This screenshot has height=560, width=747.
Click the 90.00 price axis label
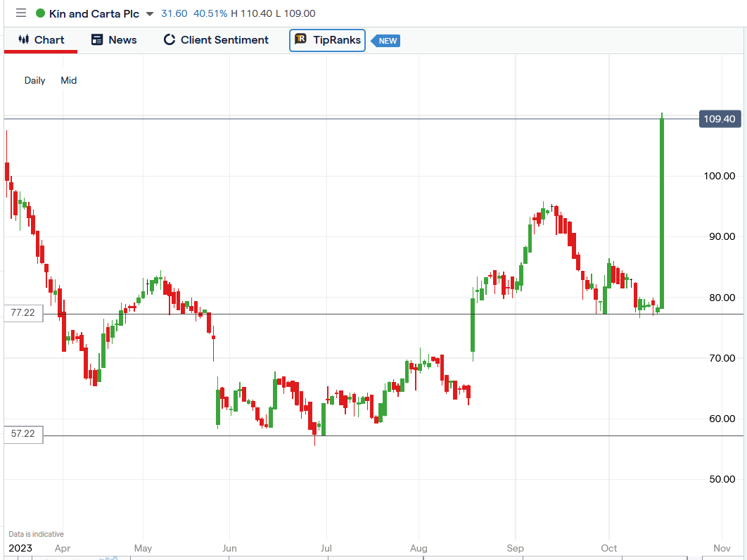[722, 237]
